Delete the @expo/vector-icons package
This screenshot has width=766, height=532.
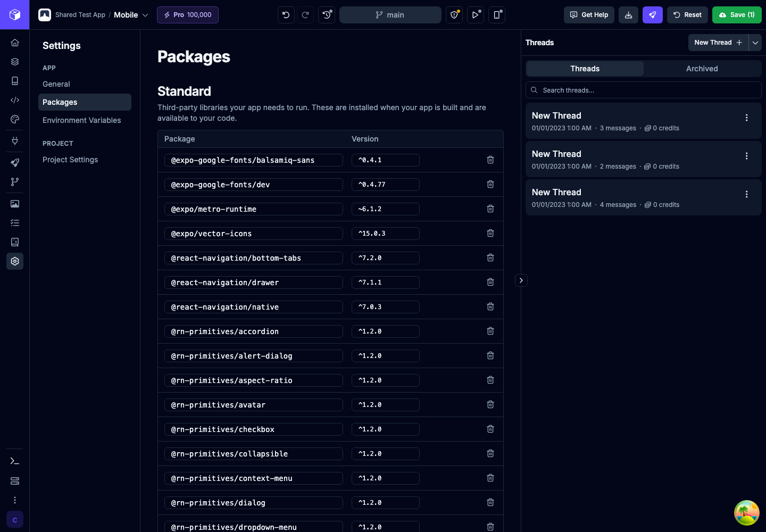(490, 233)
